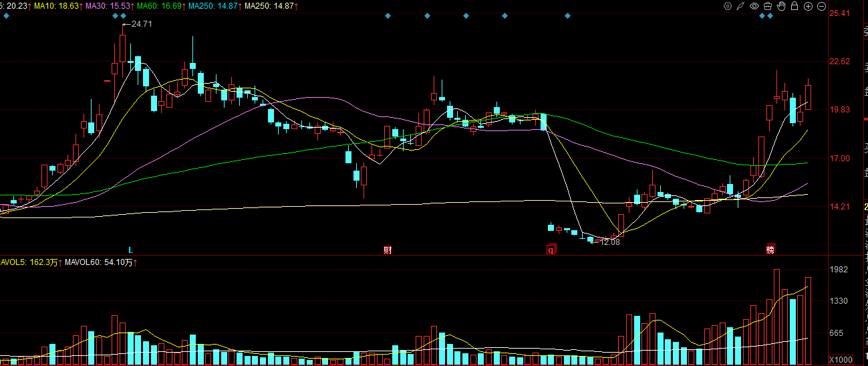Click the purple MA30: 15.53 label
Screen dimensions: 868x366
tap(109, 5)
